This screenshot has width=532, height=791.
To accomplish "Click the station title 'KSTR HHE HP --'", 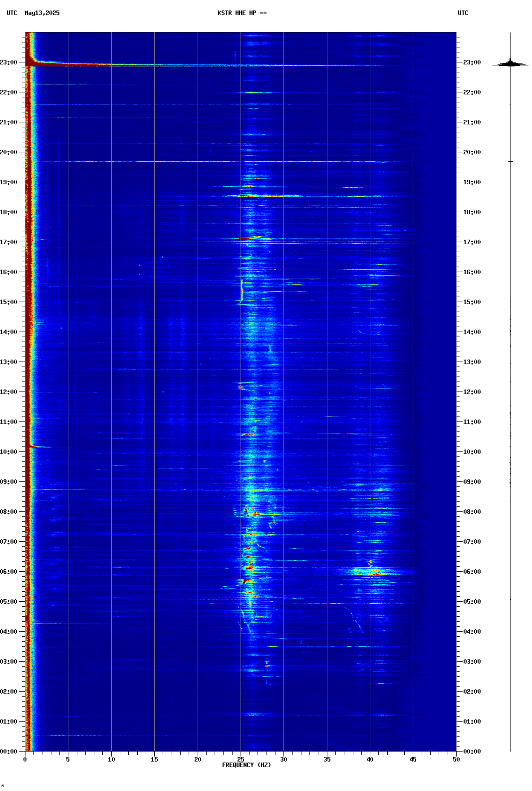I will [242, 13].
